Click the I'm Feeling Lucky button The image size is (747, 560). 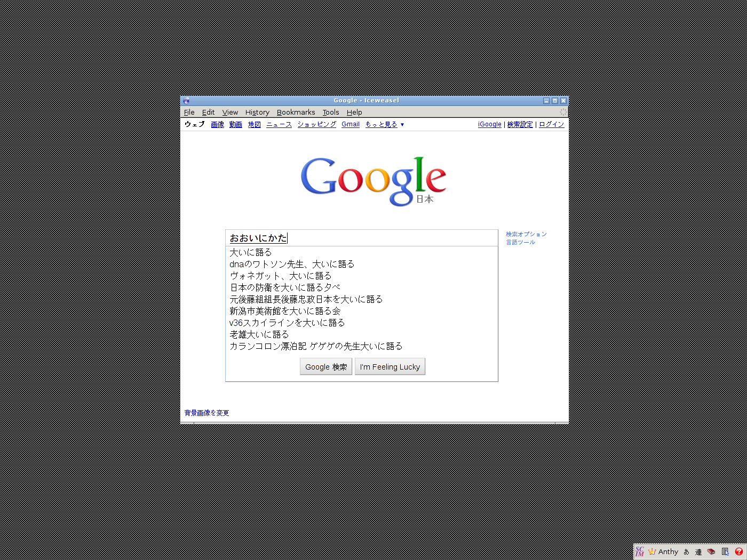pos(390,367)
